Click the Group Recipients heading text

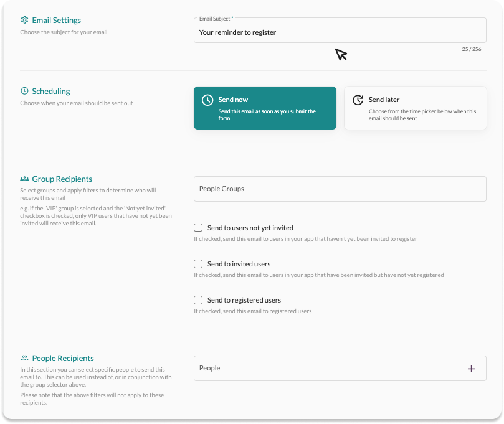(62, 179)
